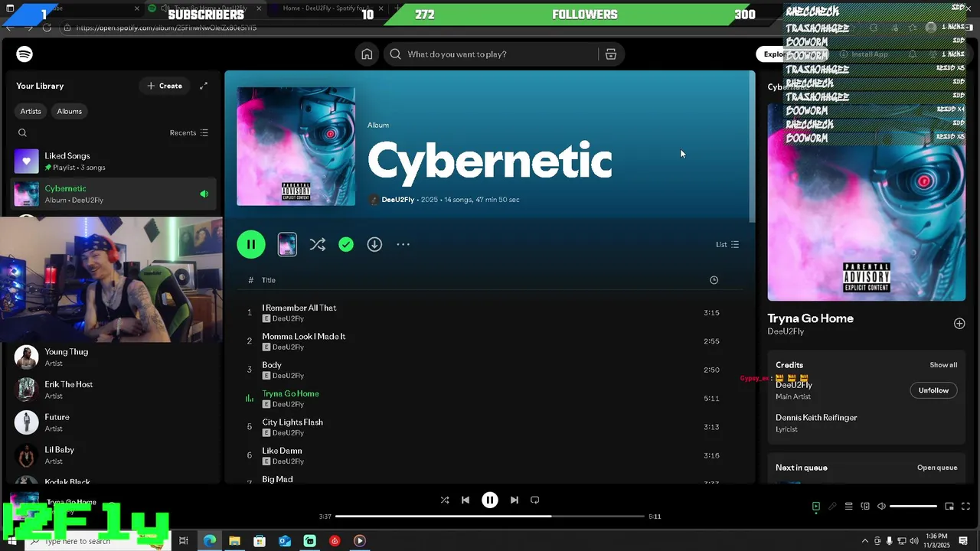This screenshot has height=551, width=980.
Task: Click the album page vertical scrollbar
Action: pyautogui.click(x=752, y=145)
